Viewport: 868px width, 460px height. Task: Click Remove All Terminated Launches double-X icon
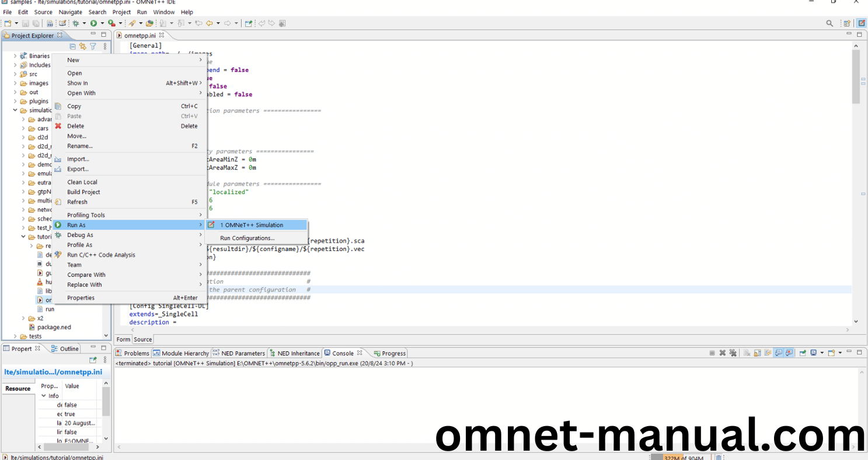(x=733, y=353)
